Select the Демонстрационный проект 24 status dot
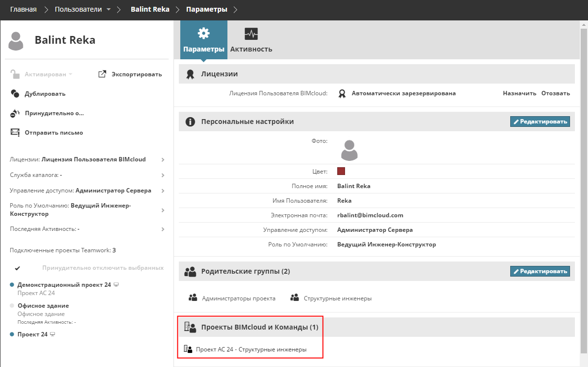The width and height of the screenshot is (588, 367). point(12,285)
